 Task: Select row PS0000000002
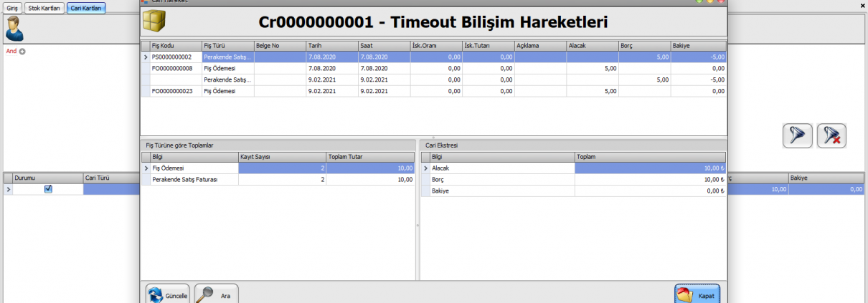click(433, 57)
